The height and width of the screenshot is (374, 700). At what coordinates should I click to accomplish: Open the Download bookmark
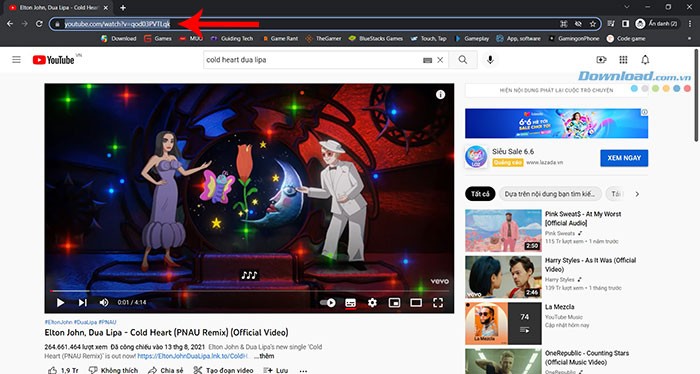click(119, 39)
